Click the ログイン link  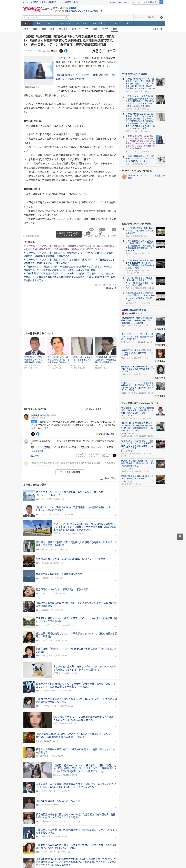coord(57,11)
